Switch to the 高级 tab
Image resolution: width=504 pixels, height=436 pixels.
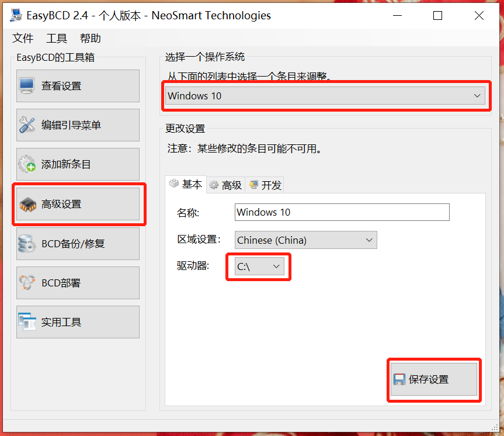coord(225,185)
